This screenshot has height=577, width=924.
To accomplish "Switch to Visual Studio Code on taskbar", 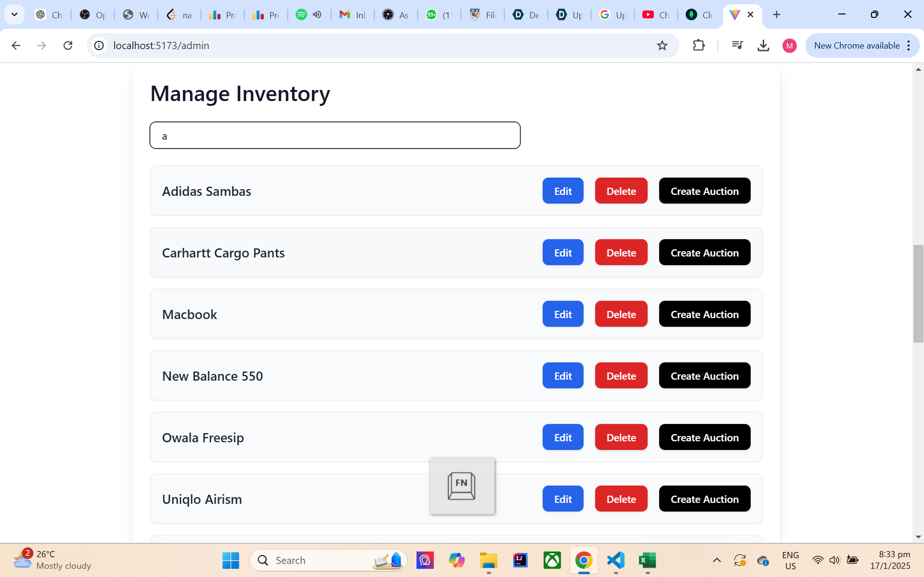I will [616, 560].
